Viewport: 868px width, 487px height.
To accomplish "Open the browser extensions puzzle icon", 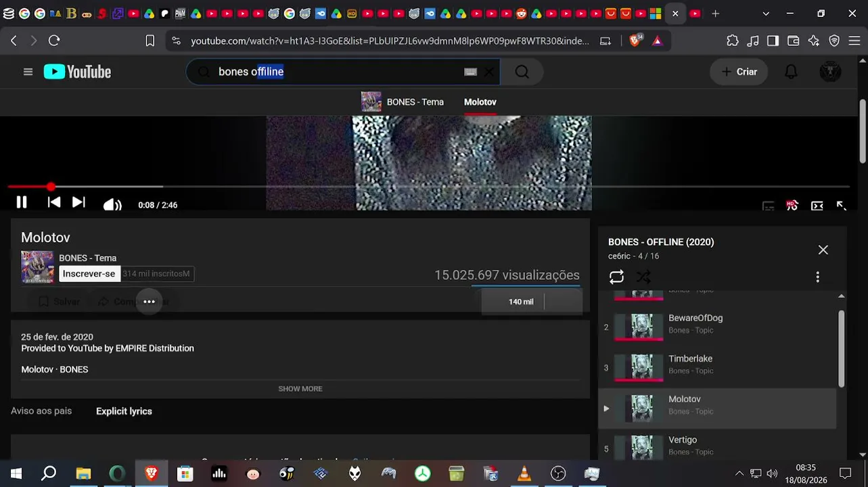I will (733, 41).
